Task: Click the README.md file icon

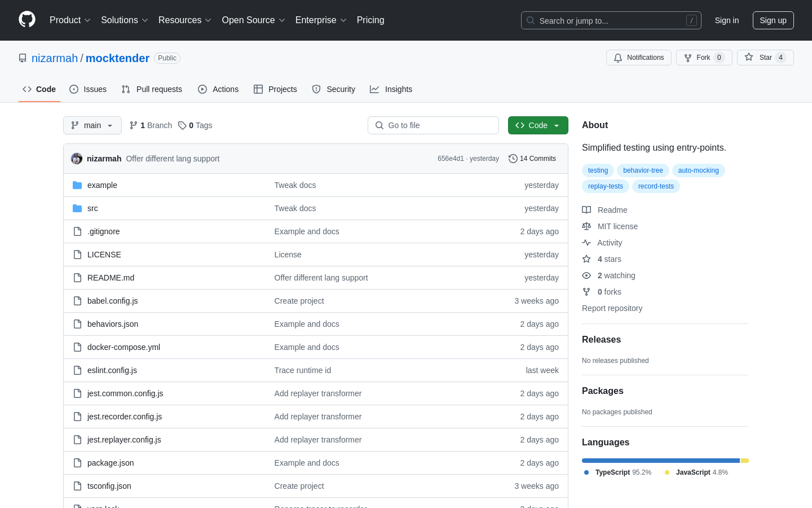Action: (x=77, y=278)
